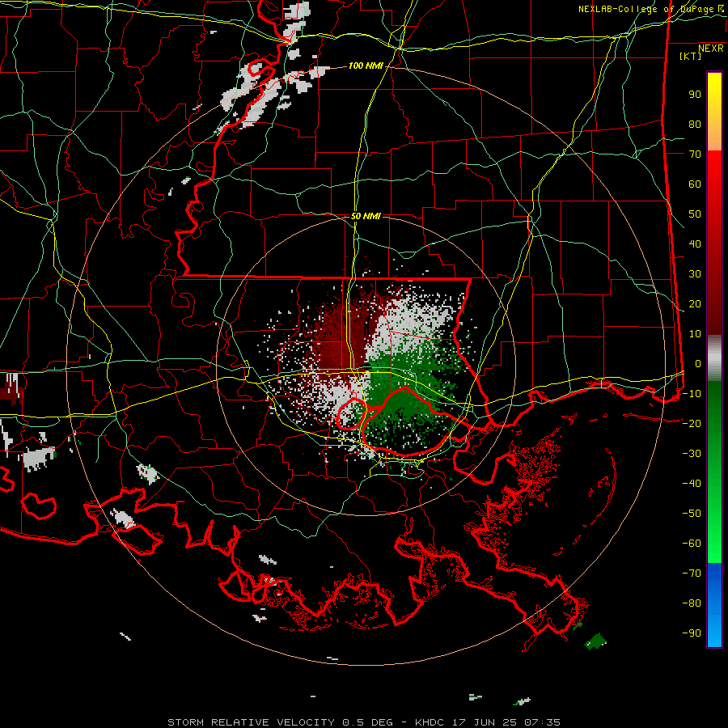Click the 50 value on velocity scale
Image resolution: width=728 pixels, height=728 pixels.
tap(695, 214)
